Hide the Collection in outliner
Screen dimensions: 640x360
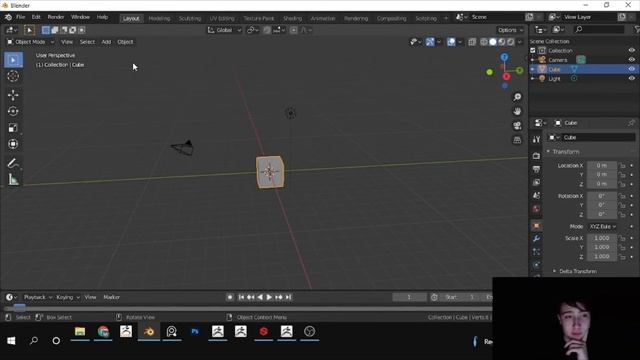(631, 51)
